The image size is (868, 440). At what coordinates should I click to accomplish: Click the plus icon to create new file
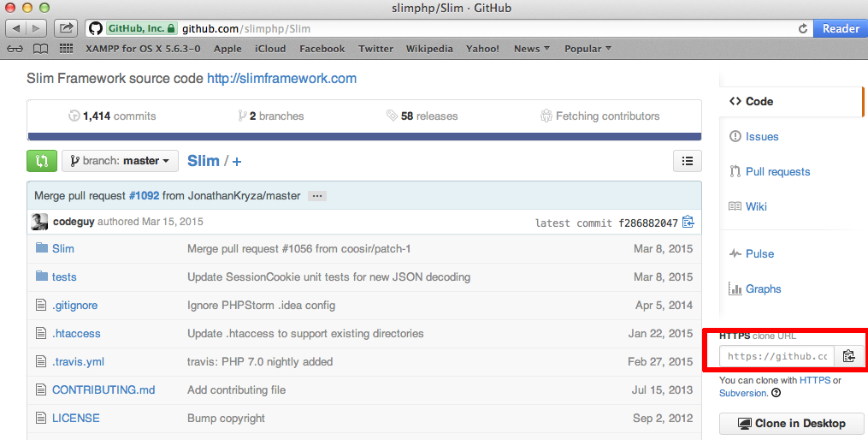237,161
